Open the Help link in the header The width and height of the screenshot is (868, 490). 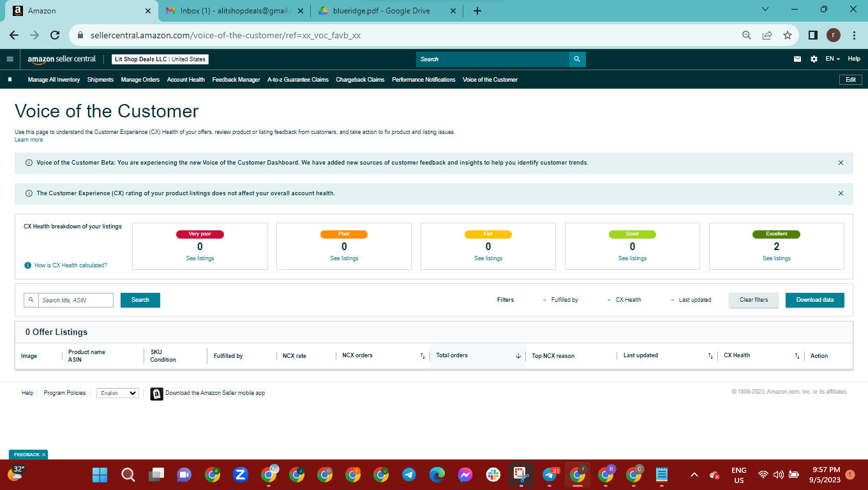pyautogui.click(x=854, y=59)
